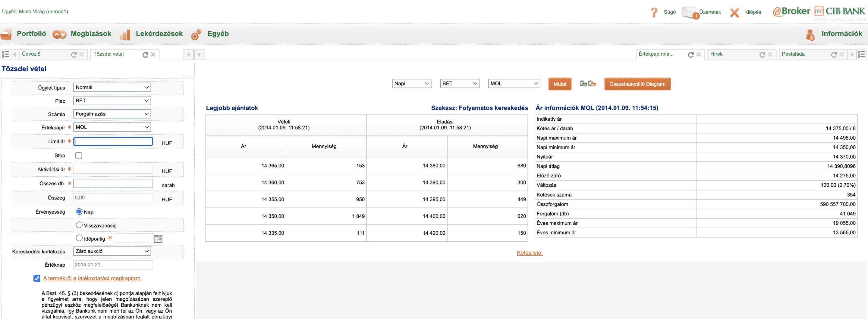Expand the Napi period dropdown in chart bar
868x319 pixels.
pyautogui.click(x=411, y=83)
